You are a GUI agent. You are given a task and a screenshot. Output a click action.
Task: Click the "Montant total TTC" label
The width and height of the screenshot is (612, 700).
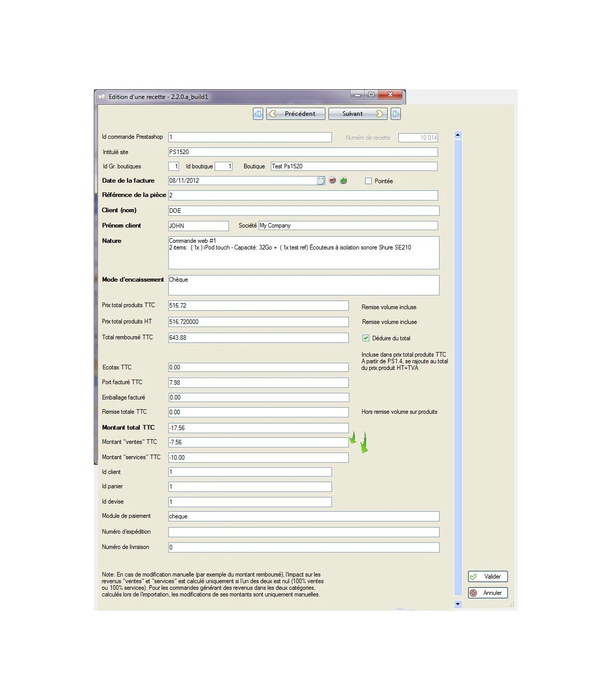[x=128, y=428]
